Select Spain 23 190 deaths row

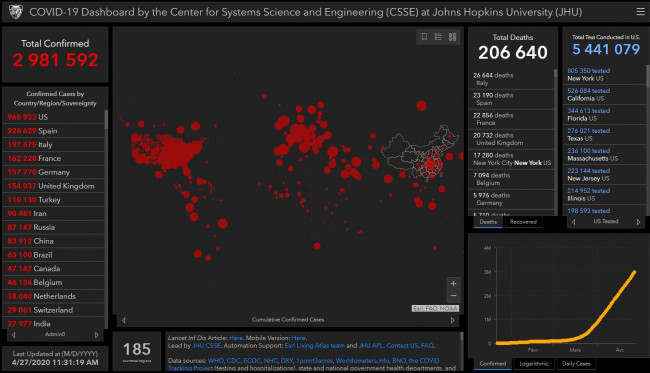[x=512, y=99]
